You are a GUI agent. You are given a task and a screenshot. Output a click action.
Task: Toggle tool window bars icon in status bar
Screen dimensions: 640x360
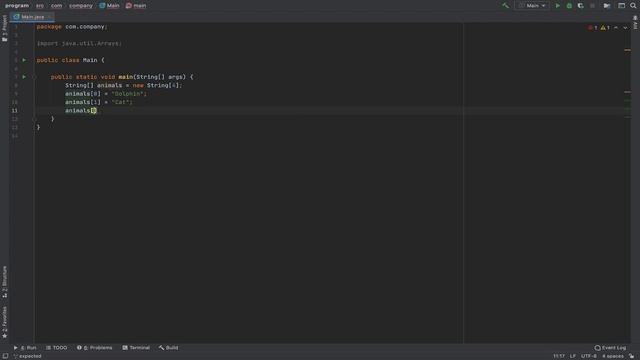coord(5,356)
